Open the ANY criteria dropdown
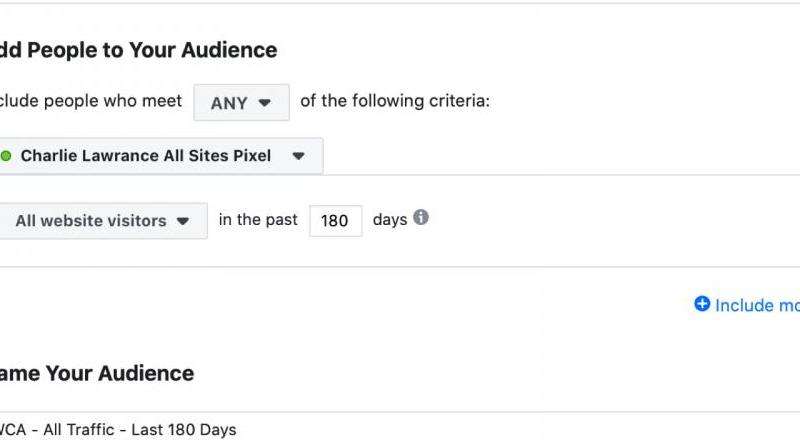This screenshot has width=800, height=440. (241, 102)
